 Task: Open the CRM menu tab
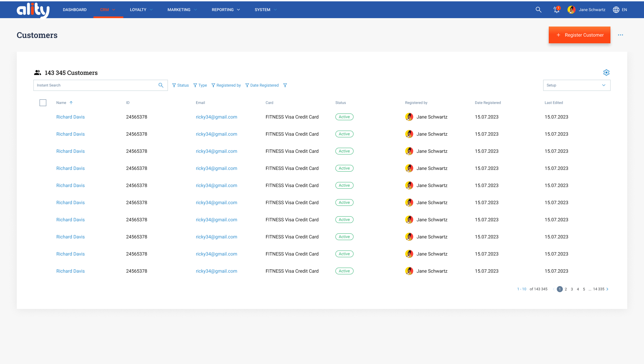tap(108, 10)
